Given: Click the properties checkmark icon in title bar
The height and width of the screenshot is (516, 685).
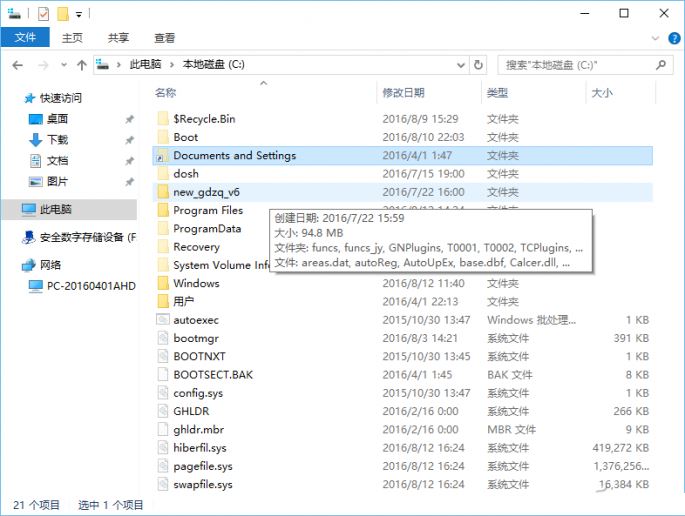Looking at the screenshot, I should coord(41,14).
